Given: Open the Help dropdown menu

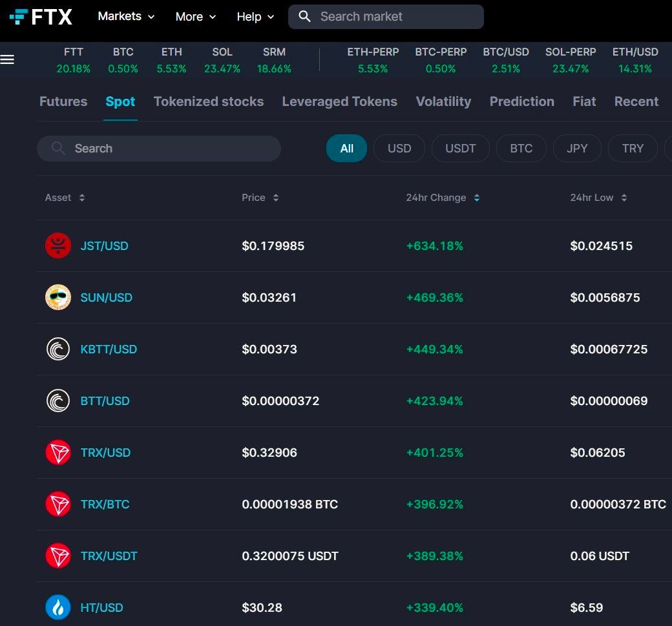Looking at the screenshot, I should click(255, 17).
